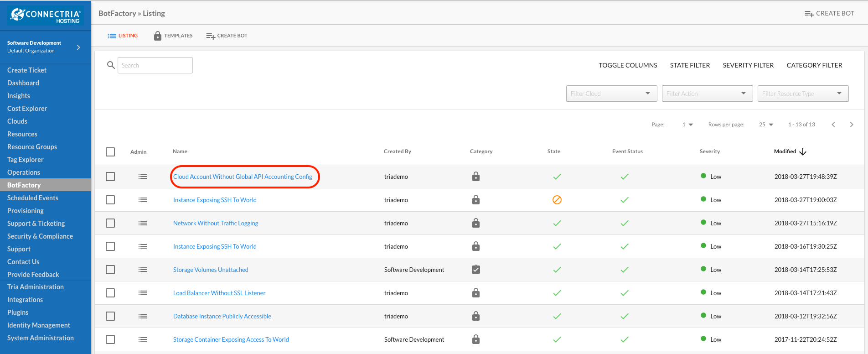Open Storage Container Exposing Access To World bot
This screenshot has height=354, width=868.
click(231, 339)
